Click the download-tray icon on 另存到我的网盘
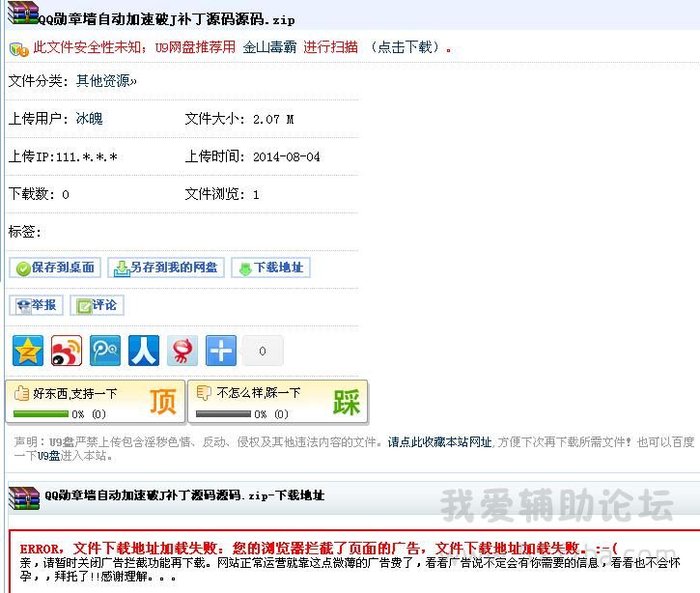 [x=122, y=268]
